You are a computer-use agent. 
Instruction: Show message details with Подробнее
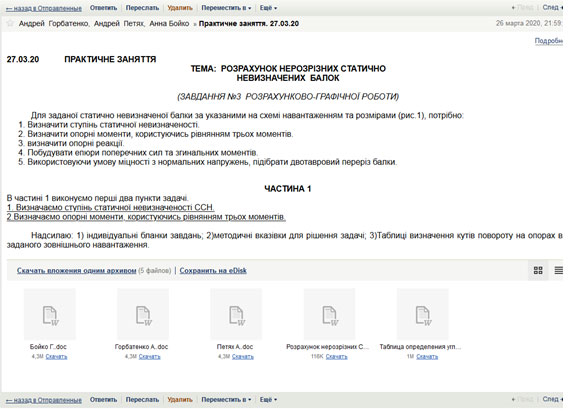(548, 41)
